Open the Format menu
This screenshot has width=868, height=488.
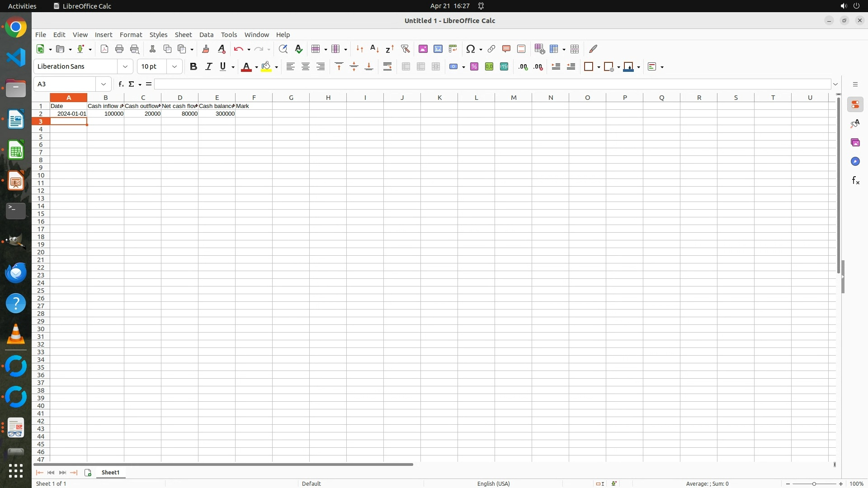[x=131, y=35]
